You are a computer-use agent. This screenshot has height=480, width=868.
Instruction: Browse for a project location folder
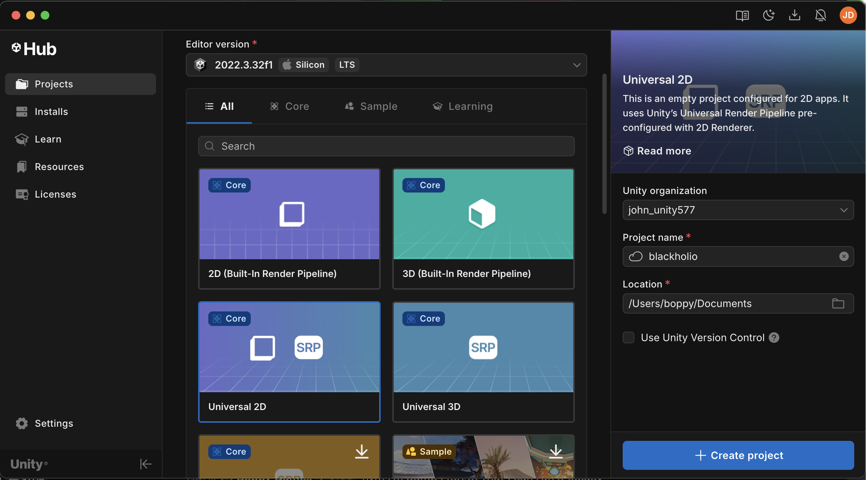click(838, 303)
